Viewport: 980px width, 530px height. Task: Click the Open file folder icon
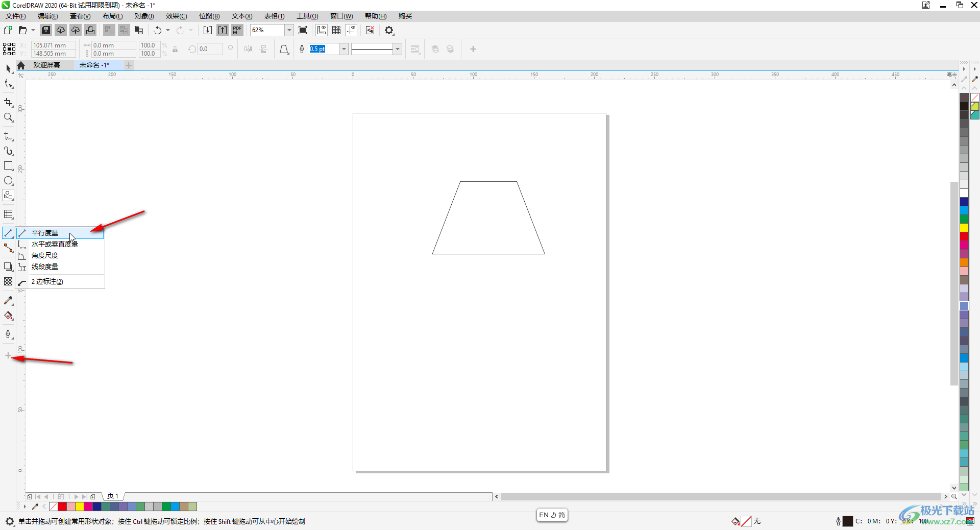tap(23, 30)
